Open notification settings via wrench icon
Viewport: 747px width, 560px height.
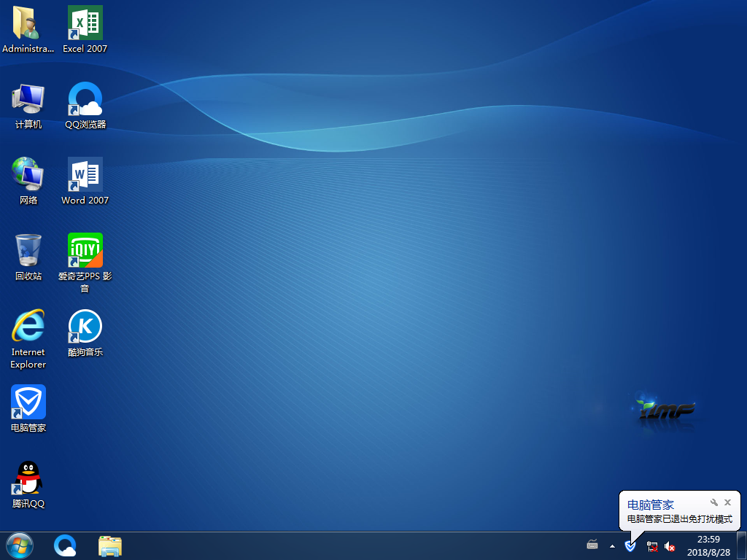(x=713, y=502)
